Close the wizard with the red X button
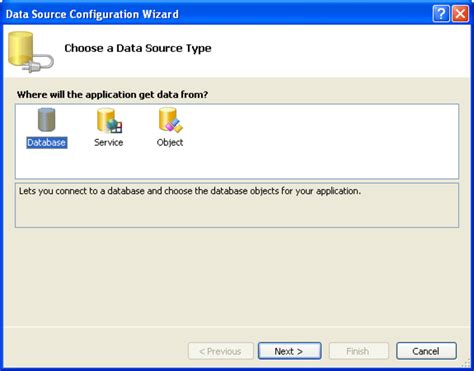The width and height of the screenshot is (474, 371). 460,14
